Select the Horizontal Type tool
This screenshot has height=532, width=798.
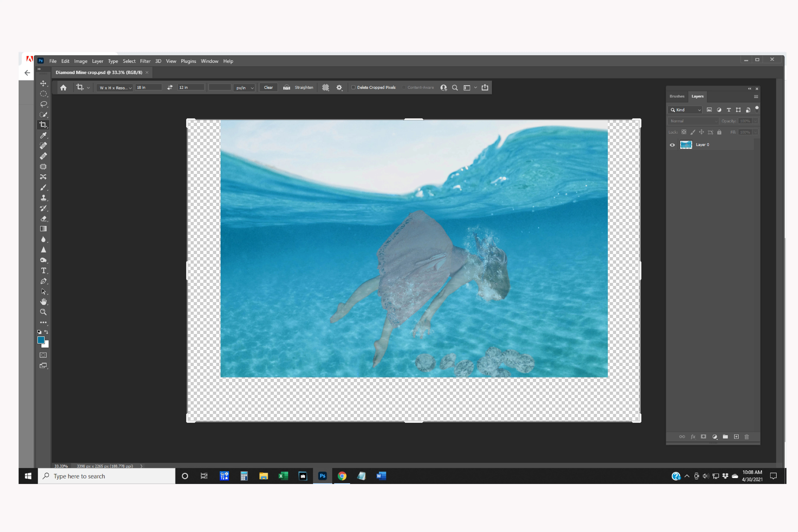coord(43,270)
